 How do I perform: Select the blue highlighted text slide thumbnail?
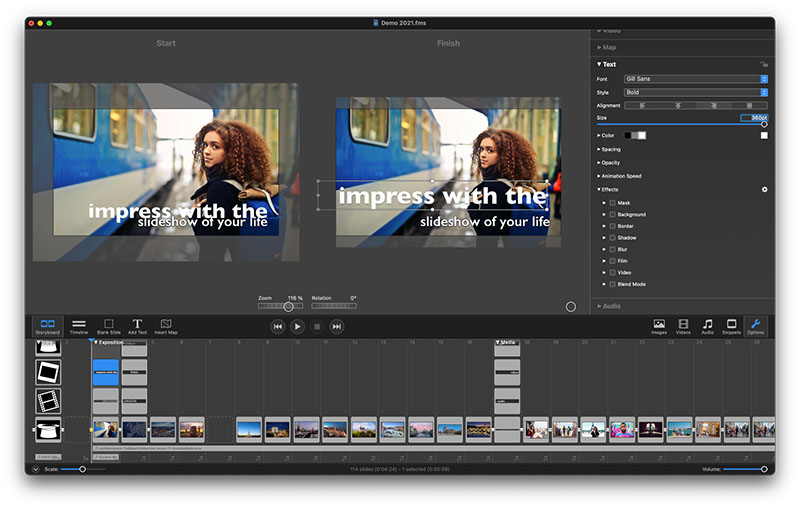click(106, 372)
